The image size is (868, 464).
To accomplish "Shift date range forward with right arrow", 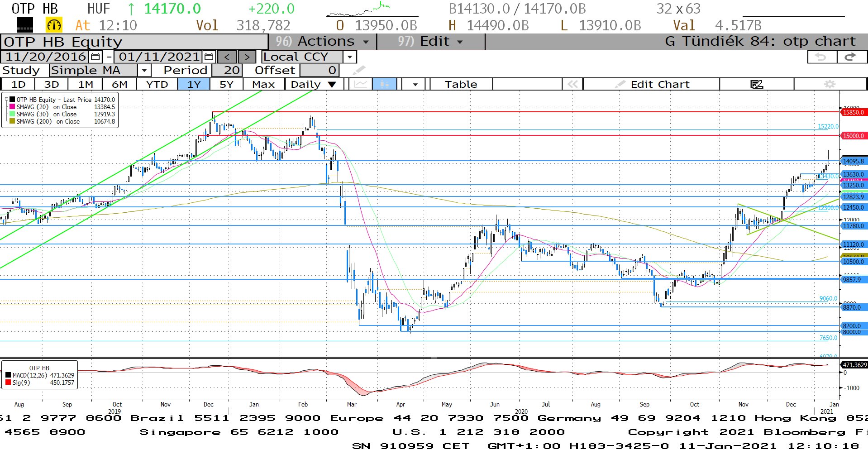I will (x=247, y=57).
